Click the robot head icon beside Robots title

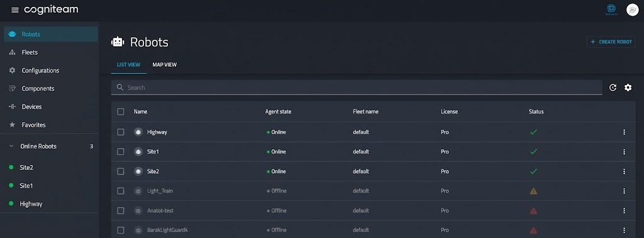(x=118, y=42)
